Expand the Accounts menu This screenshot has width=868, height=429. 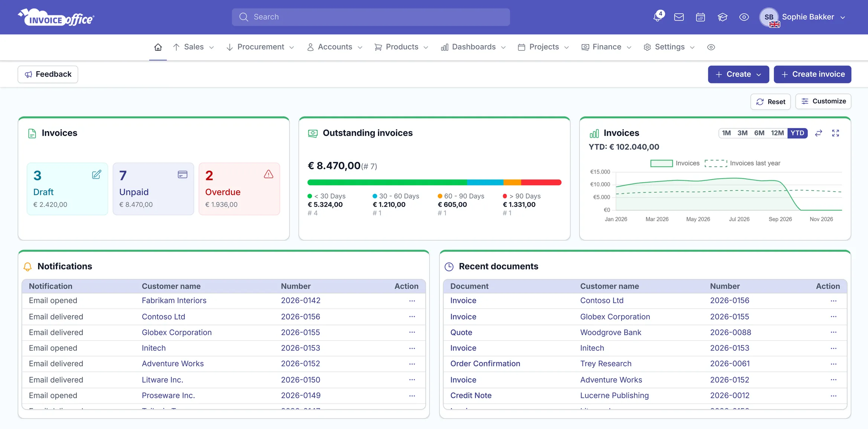(335, 47)
